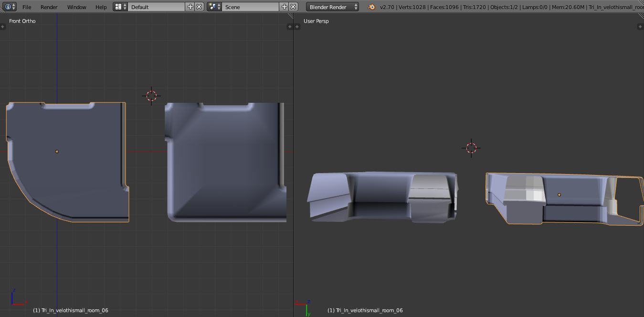Click the "v2.70" version text
This screenshot has width=644, height=317.
coord(388,7)
